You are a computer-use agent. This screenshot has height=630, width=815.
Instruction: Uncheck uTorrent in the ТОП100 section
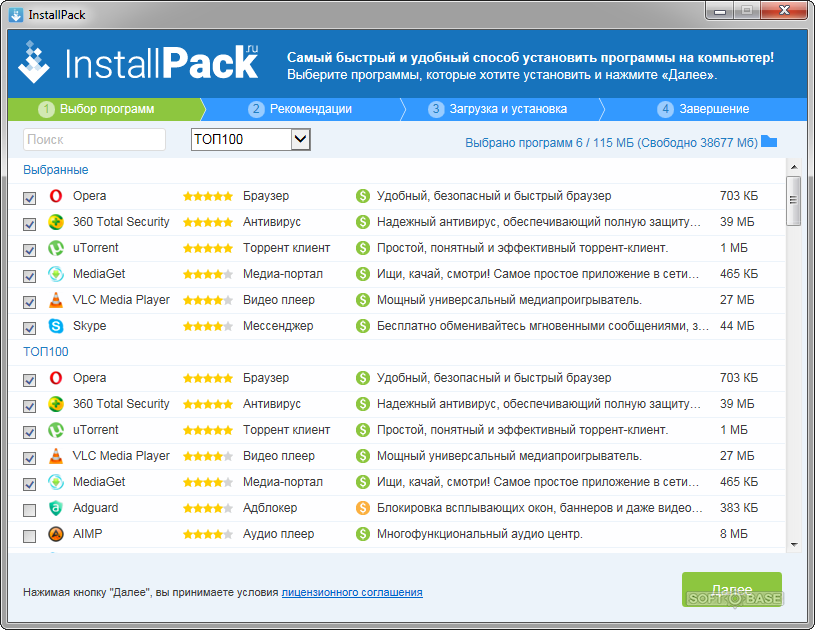[x=30, y=432]
